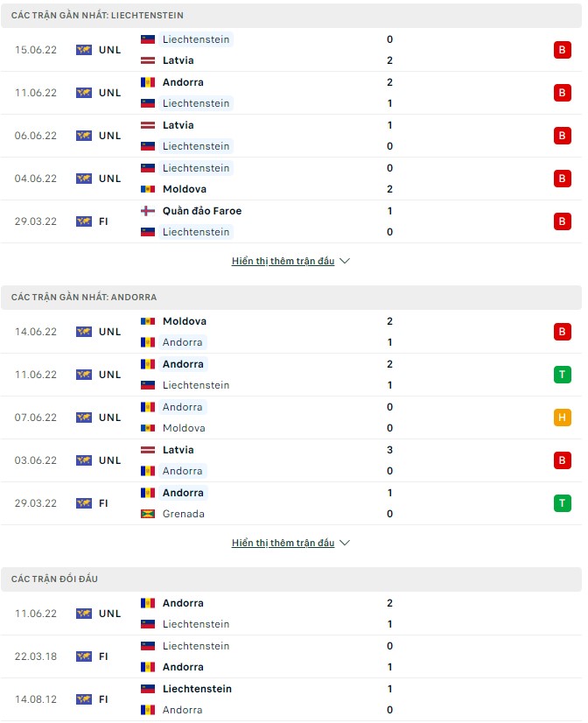The image size is (588, 723).
Task: Click FI competition icon for 22.03.18 match
Action: (x=84, y=656)
